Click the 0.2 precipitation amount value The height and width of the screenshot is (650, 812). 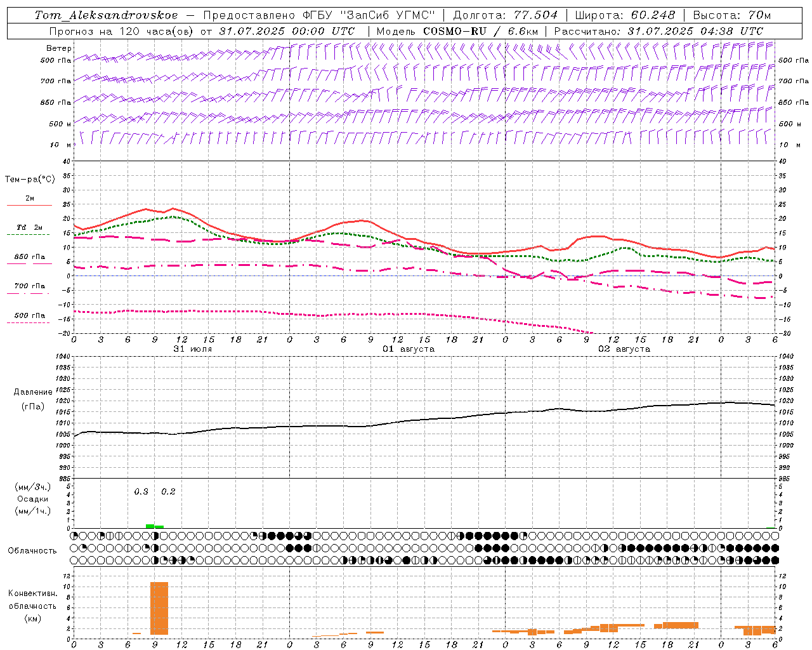pos(168,492)
